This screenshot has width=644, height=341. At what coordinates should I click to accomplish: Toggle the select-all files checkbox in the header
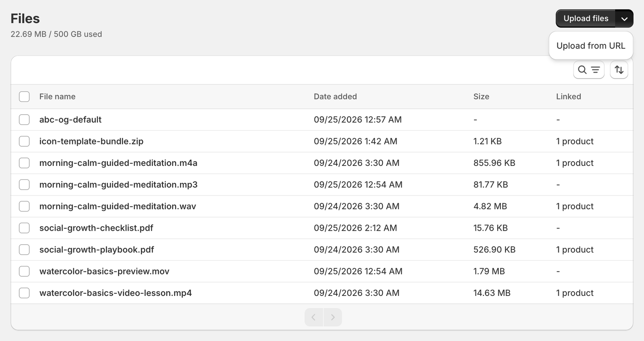pyautogui.click(x=24, y=97)
